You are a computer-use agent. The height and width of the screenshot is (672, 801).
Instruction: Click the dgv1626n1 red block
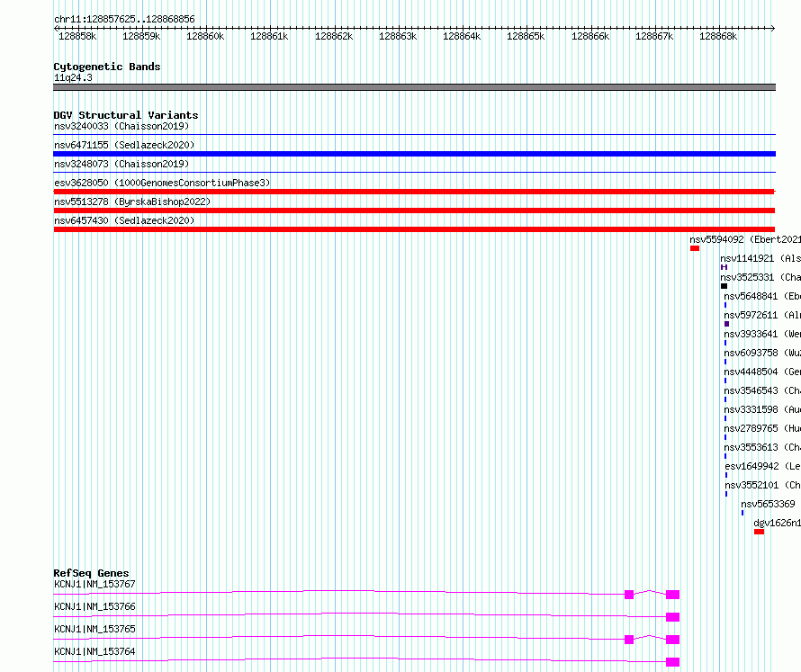coord(759,532)
